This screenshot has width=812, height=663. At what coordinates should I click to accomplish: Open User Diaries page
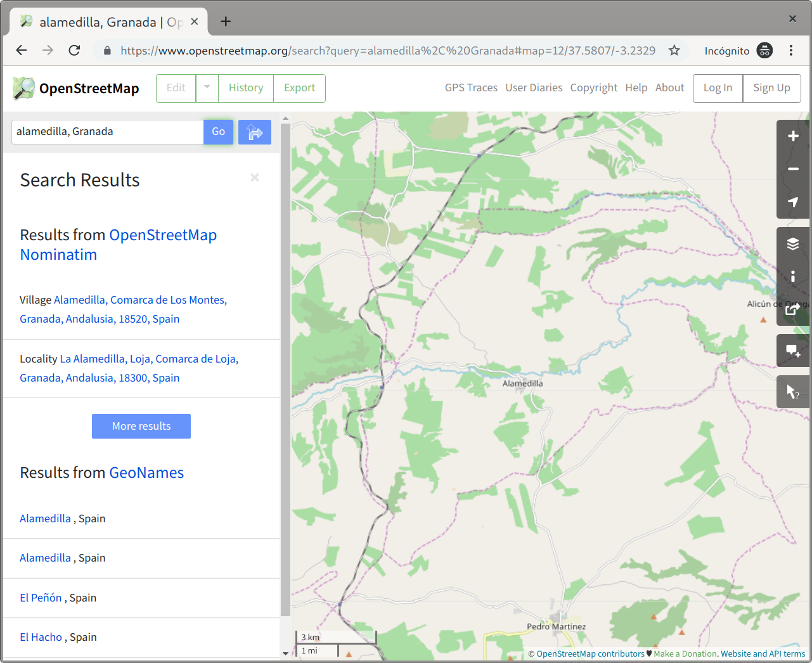(534, 88)
